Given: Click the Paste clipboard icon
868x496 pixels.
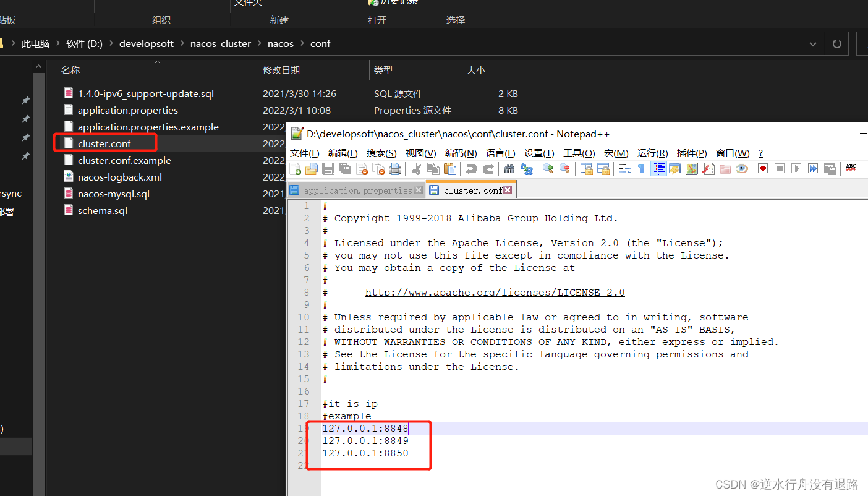Looking at the screenshot, I should [x=450, y=168].
